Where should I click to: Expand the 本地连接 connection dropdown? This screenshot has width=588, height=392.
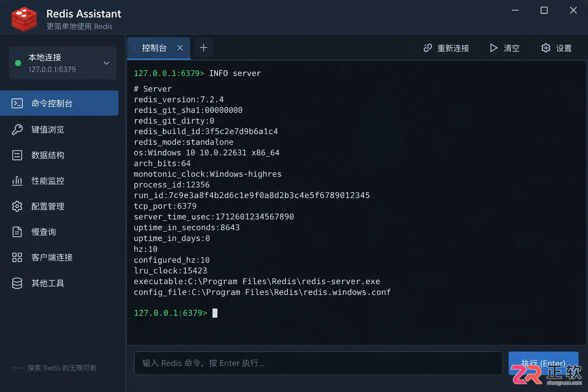pyautogui.click(x=107, y=63)
